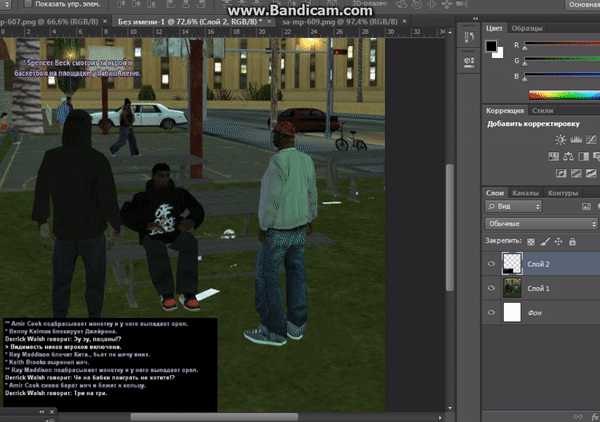Click the R channel slider handle
Screen dimensions: 600x422
(x=525, y=48)
